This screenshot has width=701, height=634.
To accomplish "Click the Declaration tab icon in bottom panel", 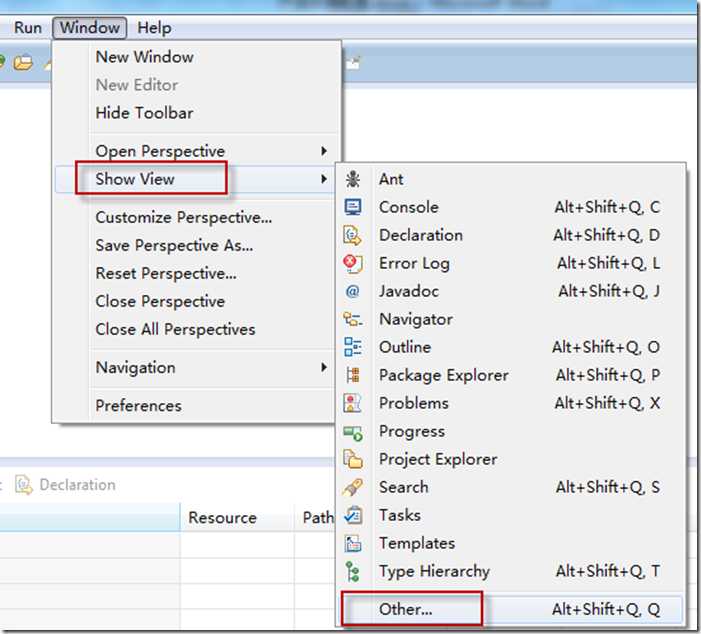I will 24,485.
